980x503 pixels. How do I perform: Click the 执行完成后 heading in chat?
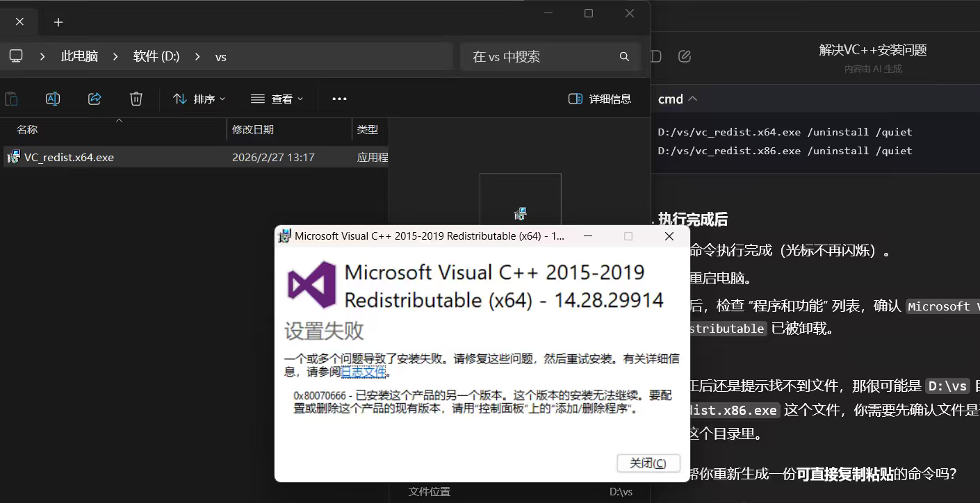coord(692,220)
